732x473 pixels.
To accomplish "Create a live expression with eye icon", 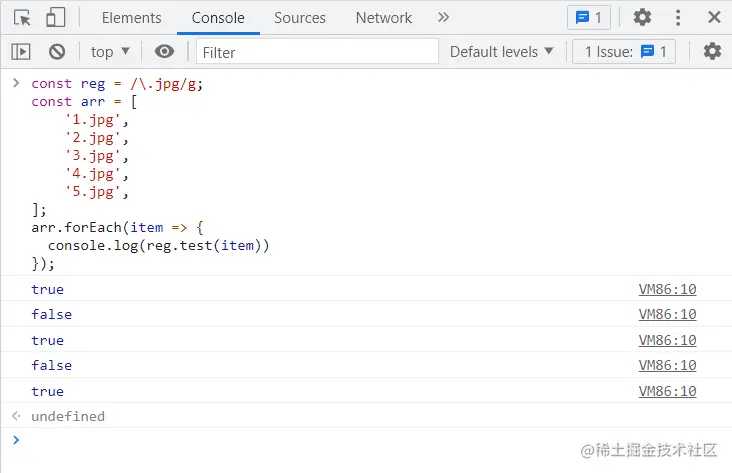I will tap(165, 51).
